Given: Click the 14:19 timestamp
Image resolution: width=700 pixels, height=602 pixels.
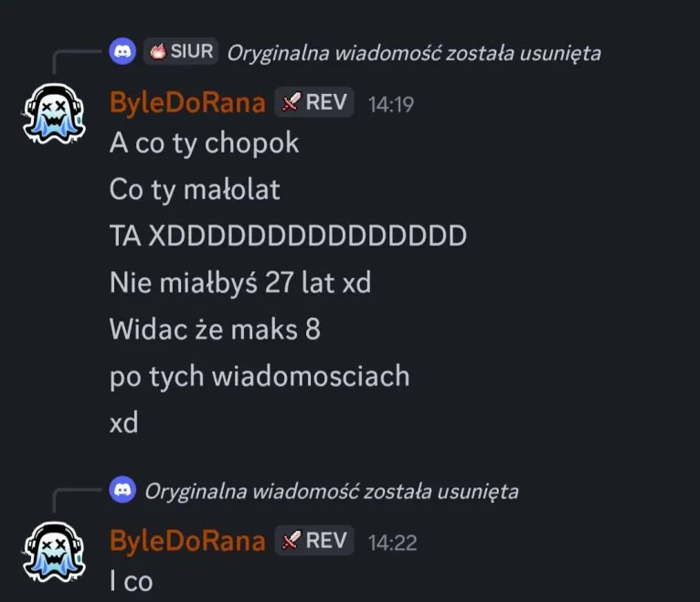Looking at the screenshot, I should click(x=391, y=104).
